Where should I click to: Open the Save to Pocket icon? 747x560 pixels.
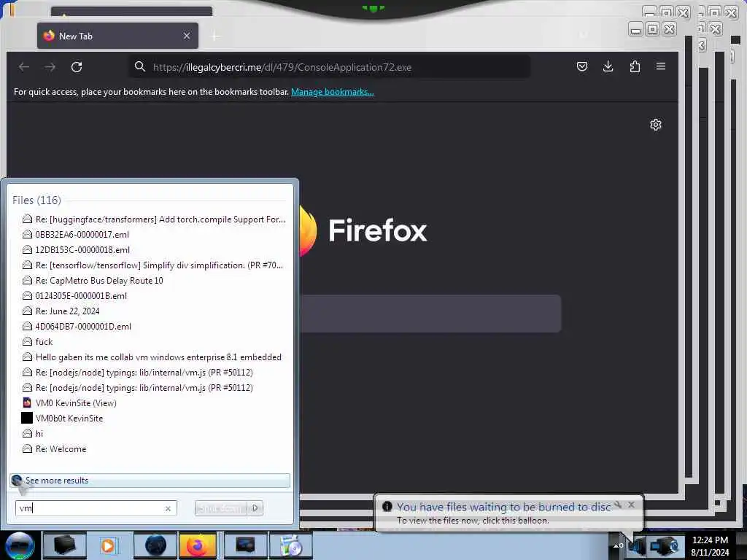581,66
